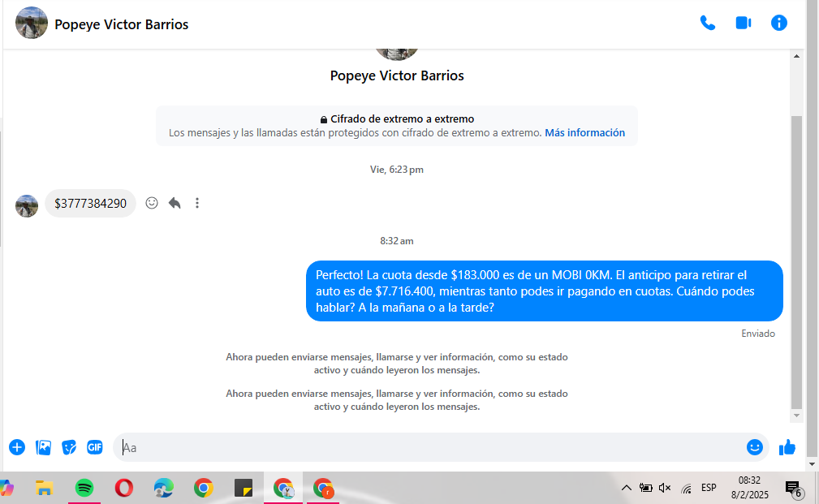819x504 pixels.
Task: Click the header profile picture
Action: click(32, 23)
